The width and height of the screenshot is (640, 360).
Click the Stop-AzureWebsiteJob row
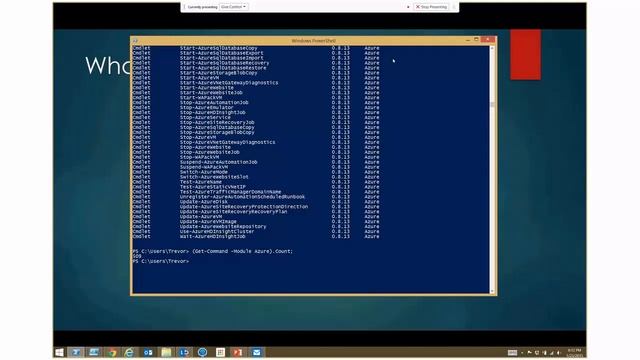pos(256,152)
